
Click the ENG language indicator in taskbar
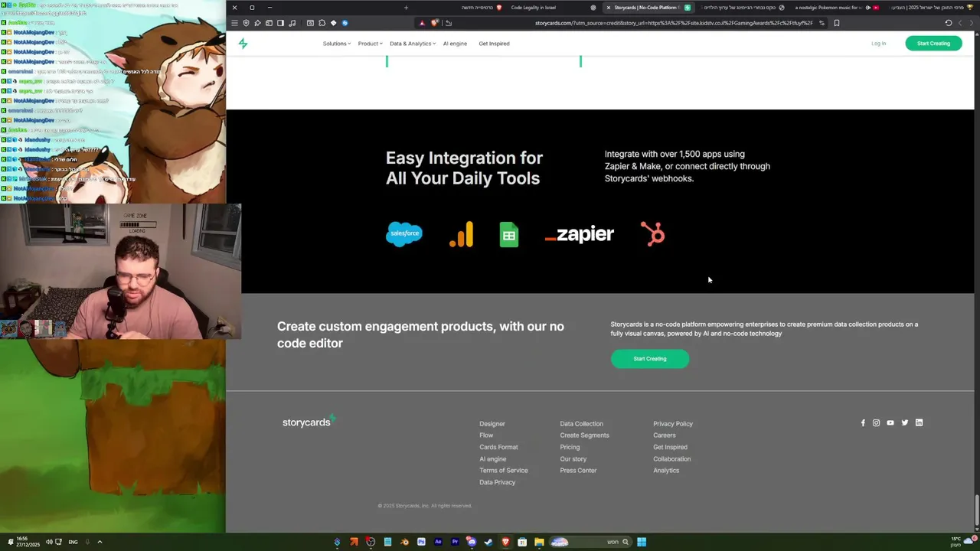point(73,542)
